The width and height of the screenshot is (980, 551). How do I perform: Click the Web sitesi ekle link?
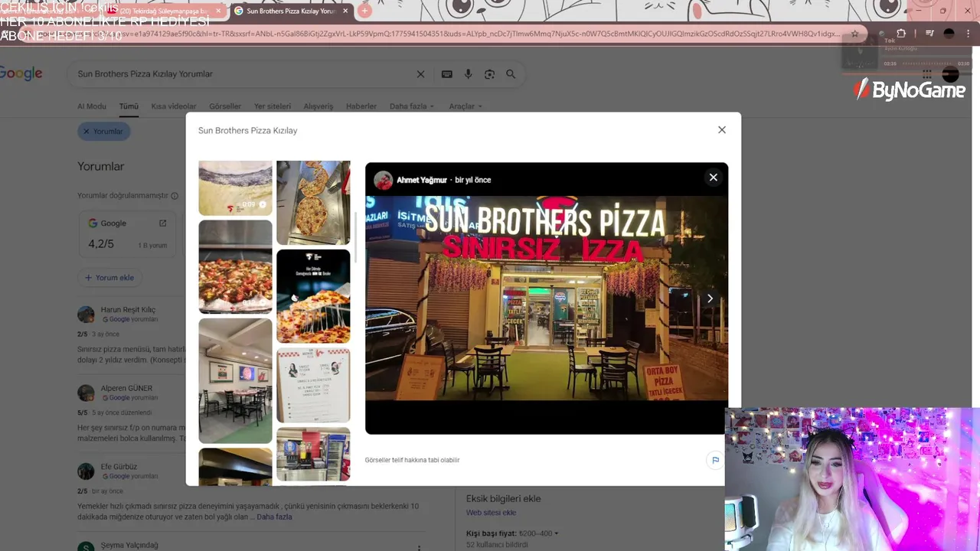tap(491, 513)
